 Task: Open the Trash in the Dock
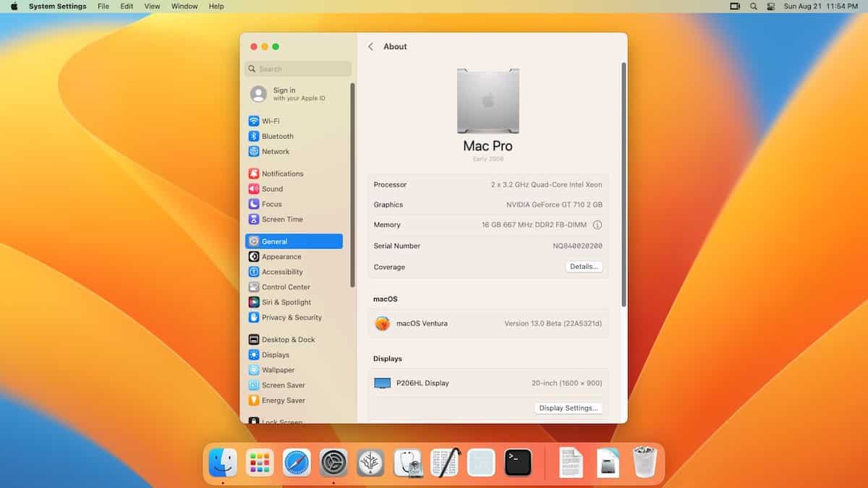pyautogui.click(x=644, y=460)
